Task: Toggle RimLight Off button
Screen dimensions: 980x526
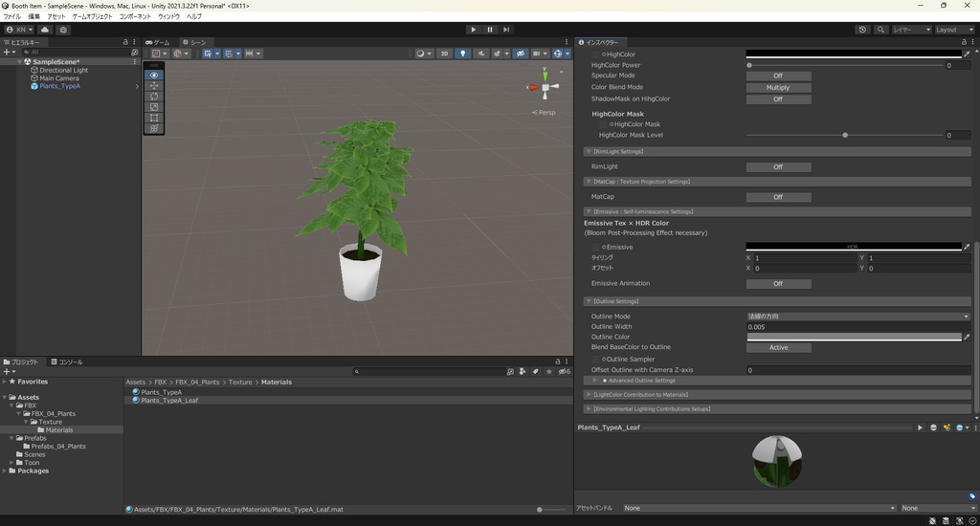Action: point(778,166)
